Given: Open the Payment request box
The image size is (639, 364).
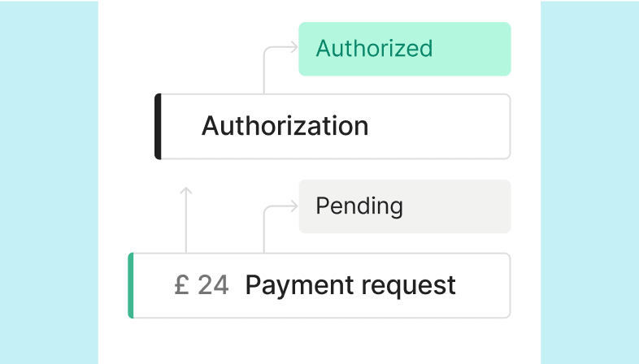Looking at the screenshot, I should coord(319,285).
